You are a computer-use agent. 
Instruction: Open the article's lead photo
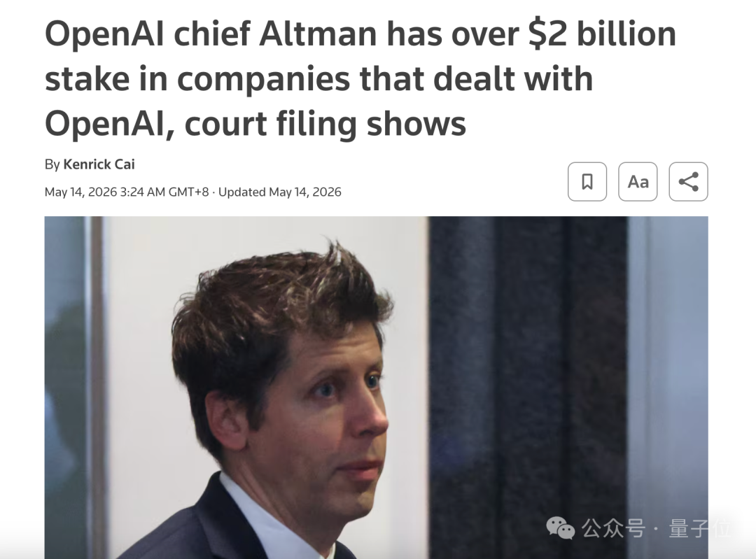point(376,388)
